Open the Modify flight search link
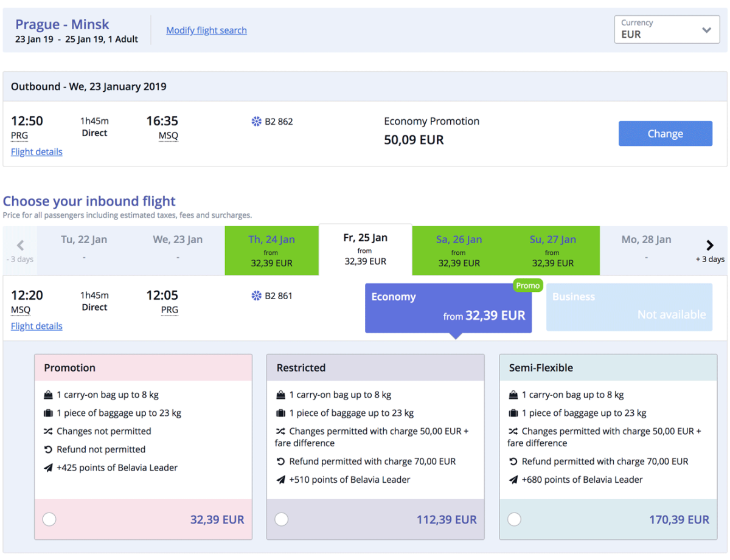Viewport: 730px width, 560px height. pos(206,30)
